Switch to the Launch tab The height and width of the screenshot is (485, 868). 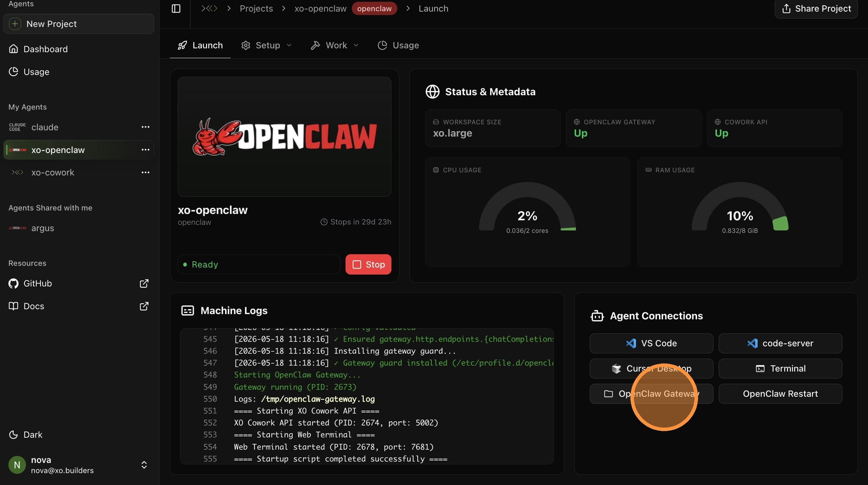(200, 45)
